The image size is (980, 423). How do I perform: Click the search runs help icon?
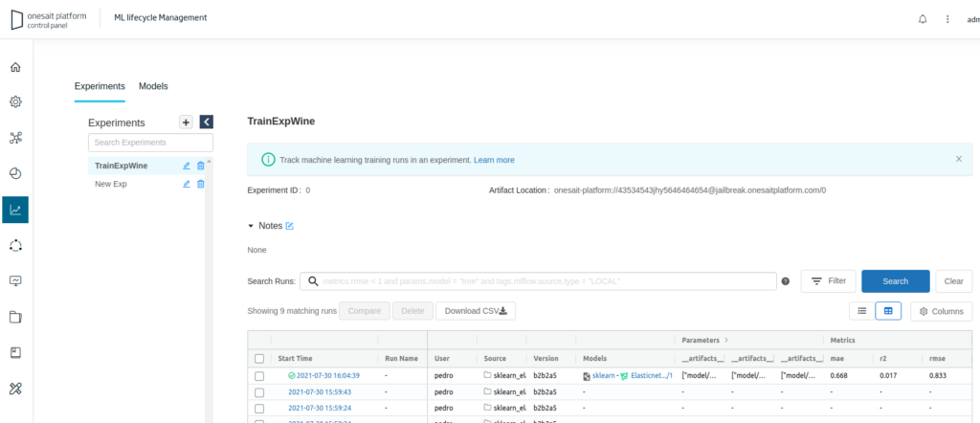point(786,281)
